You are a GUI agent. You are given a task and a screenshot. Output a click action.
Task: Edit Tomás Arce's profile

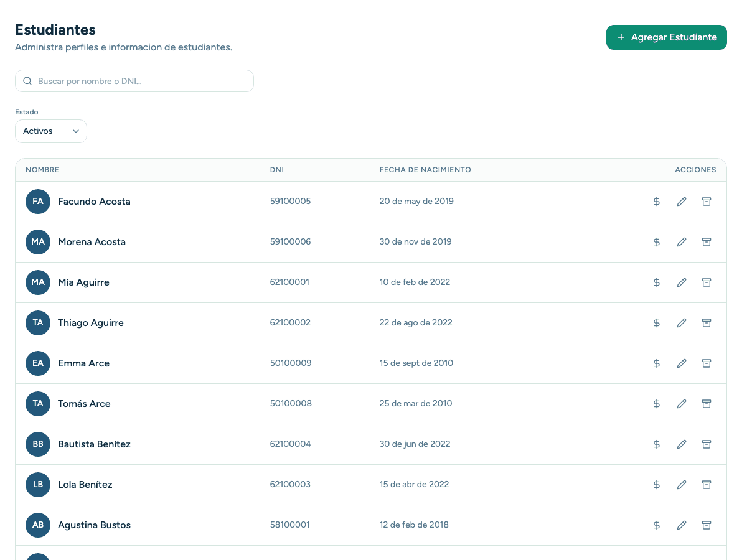point(682,404)
